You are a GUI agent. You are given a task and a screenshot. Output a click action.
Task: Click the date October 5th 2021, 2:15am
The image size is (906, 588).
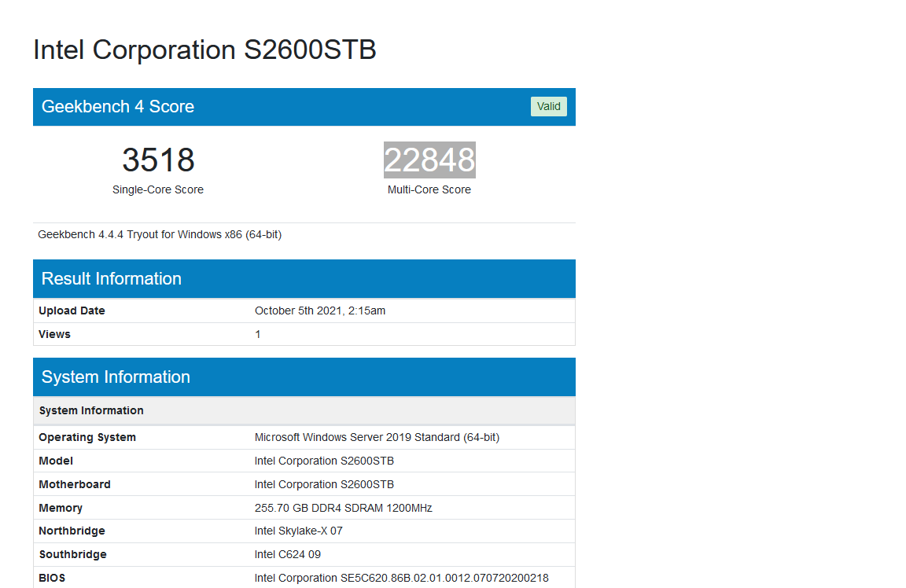click(x=320, y=311)
